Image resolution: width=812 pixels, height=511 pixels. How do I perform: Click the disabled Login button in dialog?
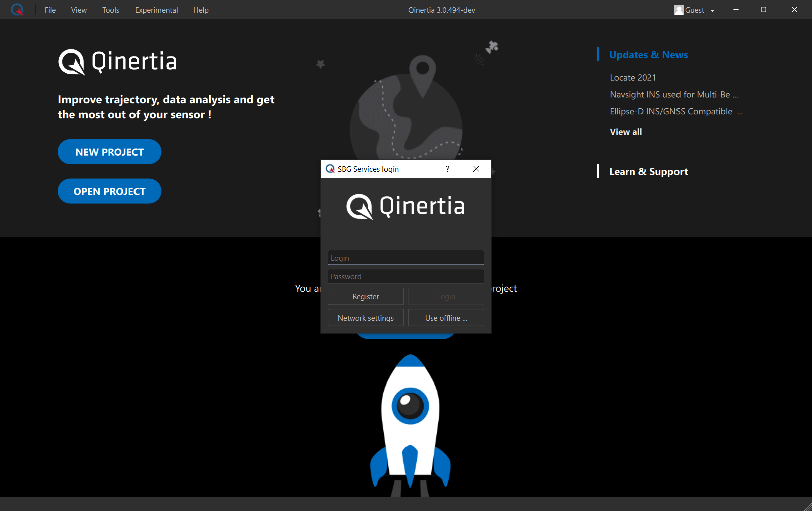(446, 296)
